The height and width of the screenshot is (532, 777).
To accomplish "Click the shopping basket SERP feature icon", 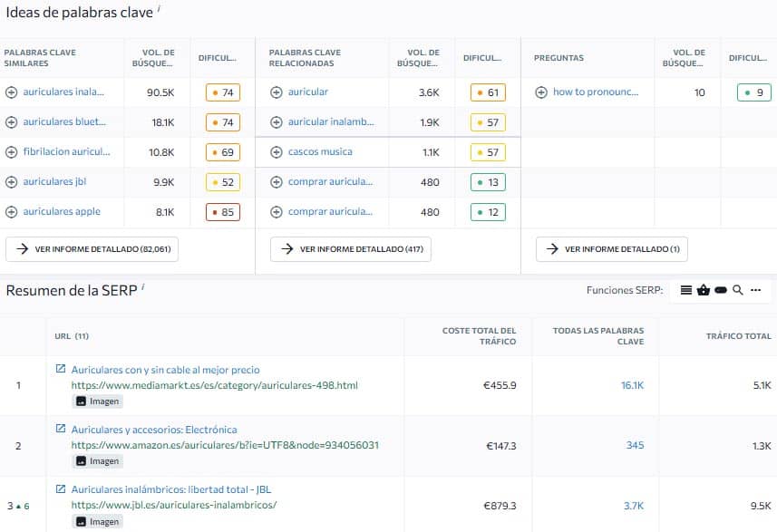I will (704, 290).
